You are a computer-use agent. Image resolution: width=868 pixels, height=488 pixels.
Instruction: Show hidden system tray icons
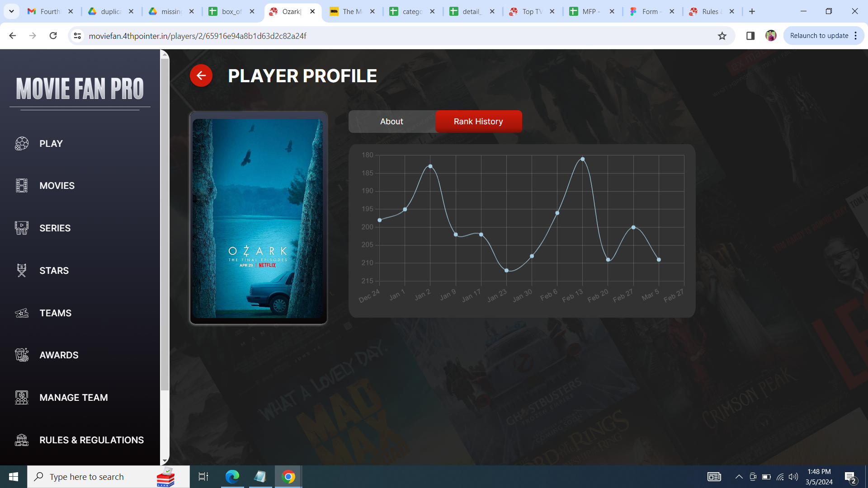pos(739,477)
